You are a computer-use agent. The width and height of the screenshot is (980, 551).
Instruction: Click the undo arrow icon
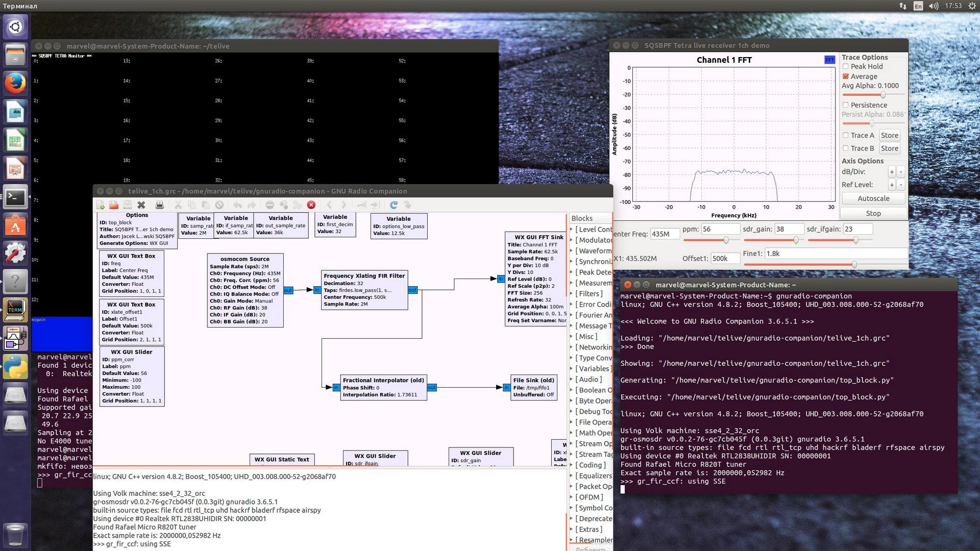(238, 205)
